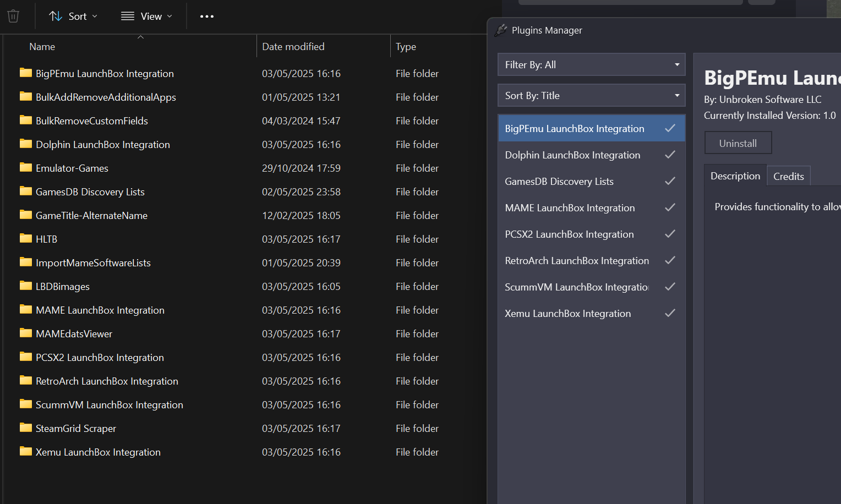Click folder icon of BigPEmu LaunchBox Integration
The width and height of the screenshot is (841, 504).
click(x=26, y=73)
